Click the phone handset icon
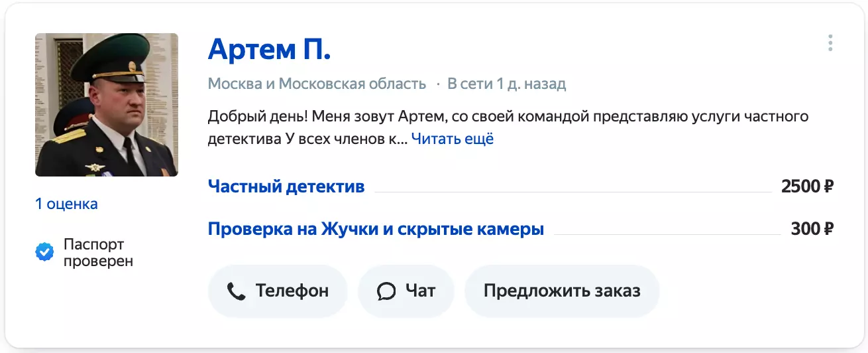868x353 pixels. [x=236, y=291]
